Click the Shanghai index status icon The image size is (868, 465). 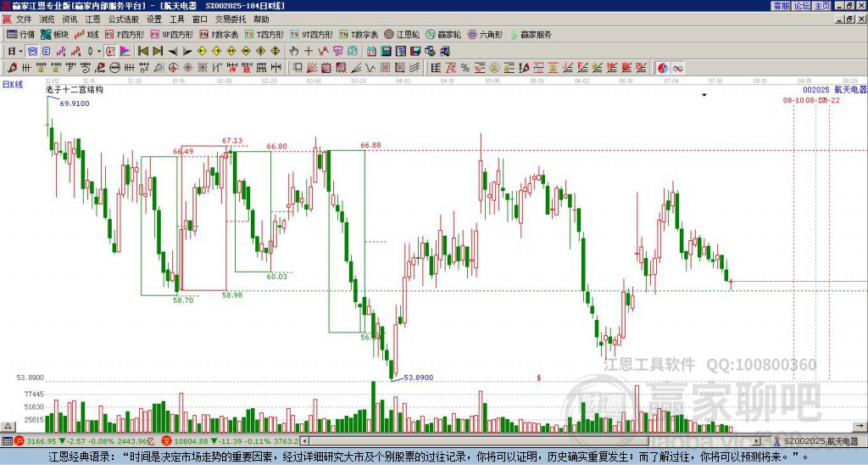pyautogui.click(x=20, y=441)
